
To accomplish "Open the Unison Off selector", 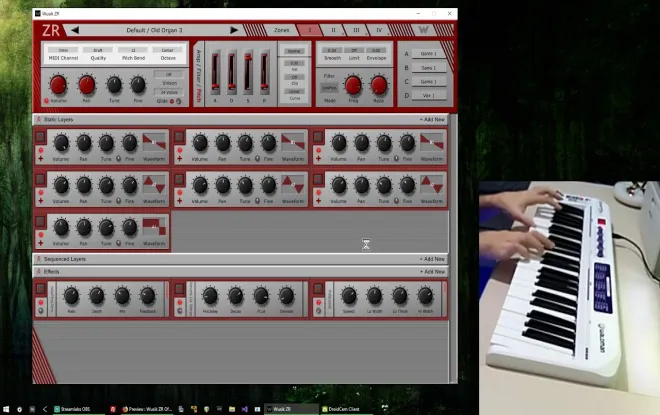I will click(x=169, y=74).
